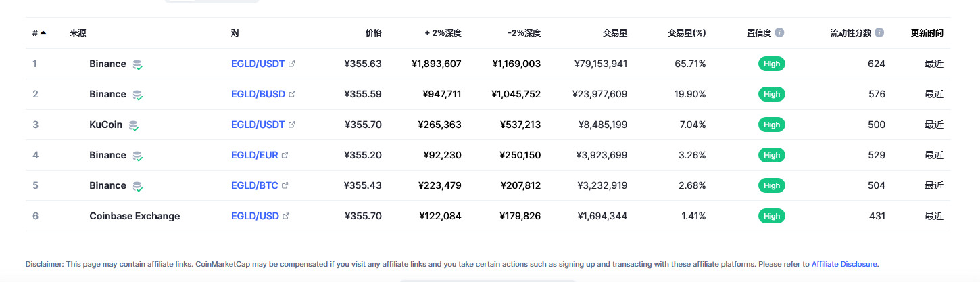Image resolution: width=980 pixels, height=291 pixels.
Task: Click the info icon beside 流动性分数 header
Action: tap(879, 32)
